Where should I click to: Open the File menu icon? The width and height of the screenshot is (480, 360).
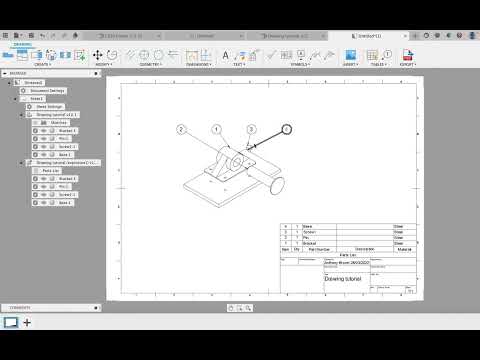[17, 35]
